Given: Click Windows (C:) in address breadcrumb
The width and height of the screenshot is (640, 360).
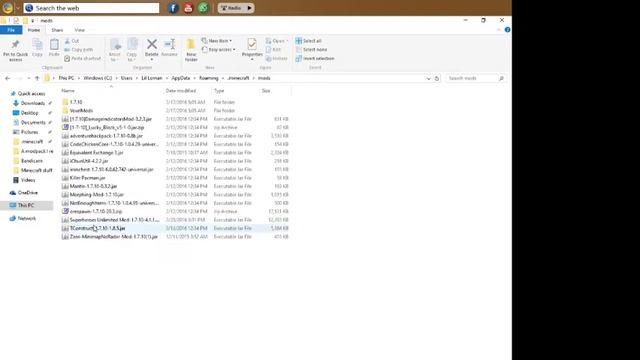Looking at the screenshot, I should coord(98,78).
